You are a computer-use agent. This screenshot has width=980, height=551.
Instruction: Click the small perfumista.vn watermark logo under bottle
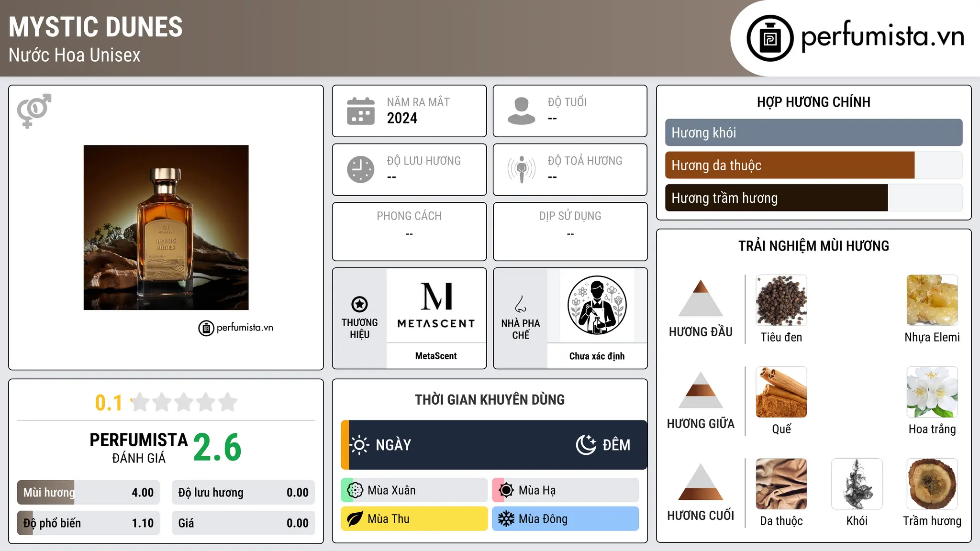pyautogui.click(x=236, y=328)
